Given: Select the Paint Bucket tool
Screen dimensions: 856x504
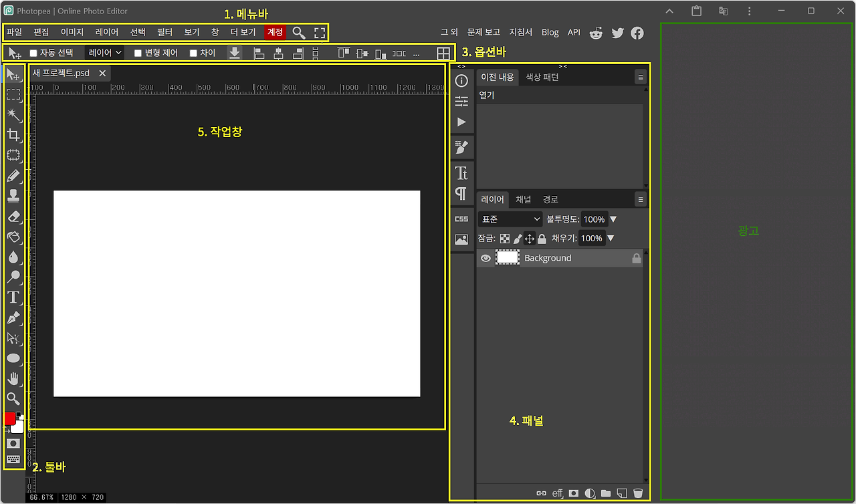Looking at the screenshot, I should 13,237.
